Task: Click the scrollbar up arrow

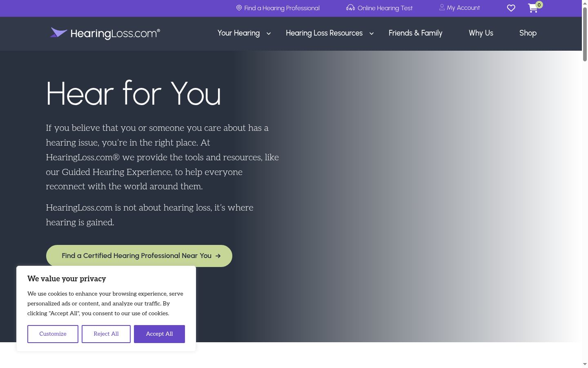Action: click(585, 3)
